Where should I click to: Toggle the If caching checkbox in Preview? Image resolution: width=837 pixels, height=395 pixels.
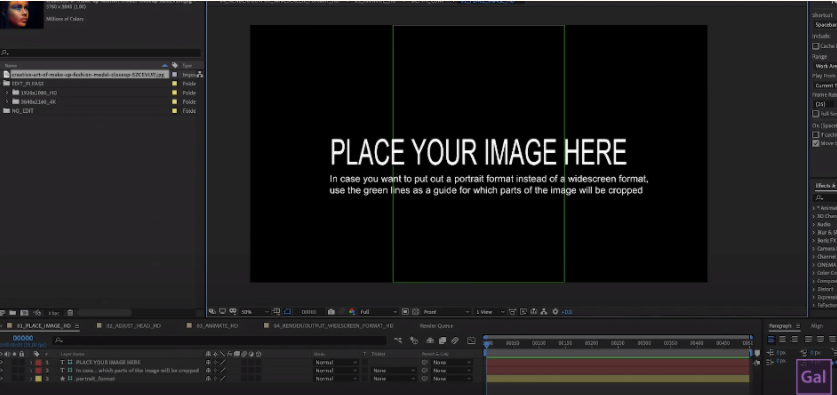(815, 135)
